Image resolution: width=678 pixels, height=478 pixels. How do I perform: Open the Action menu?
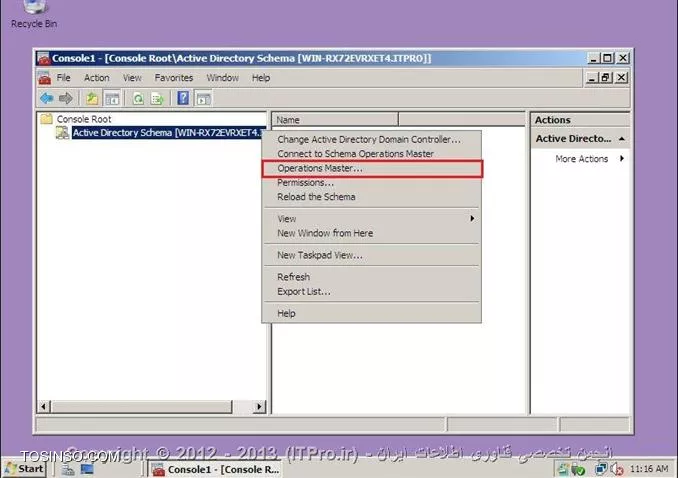click(x=96, y=78)
